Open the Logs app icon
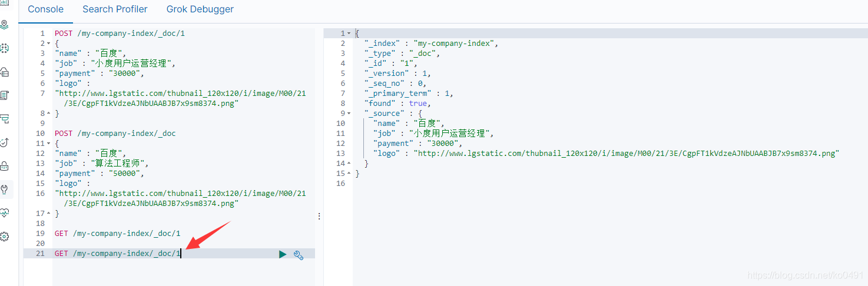Viewport: 868px width, 286px height. pos(5,95)
